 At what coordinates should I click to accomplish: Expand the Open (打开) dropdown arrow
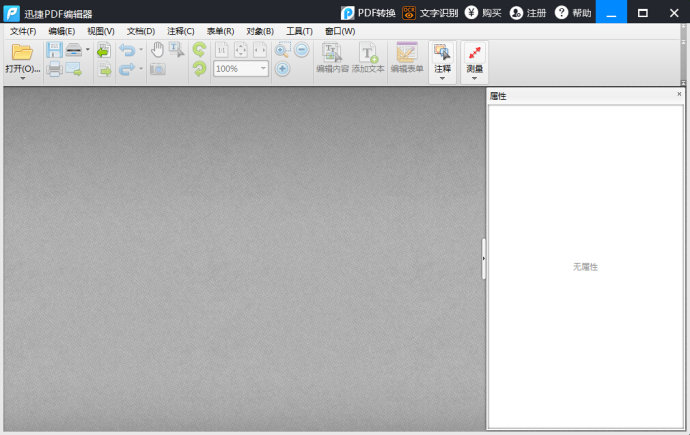[x=22, y=79]
